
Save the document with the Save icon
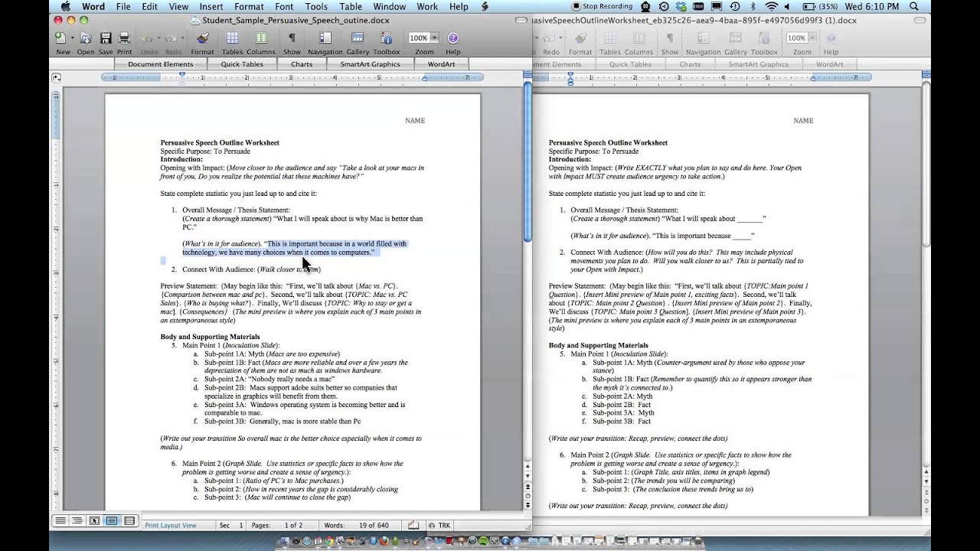[106, 38]
